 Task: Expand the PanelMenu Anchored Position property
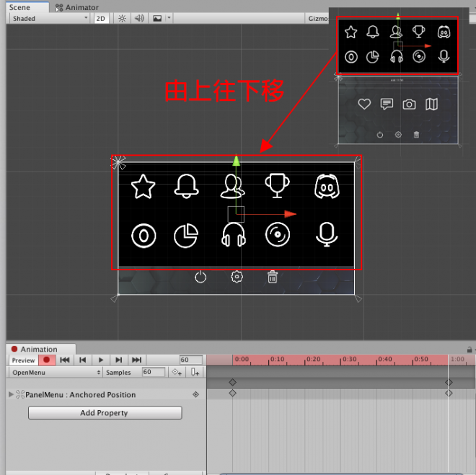[x=11, y=394]
